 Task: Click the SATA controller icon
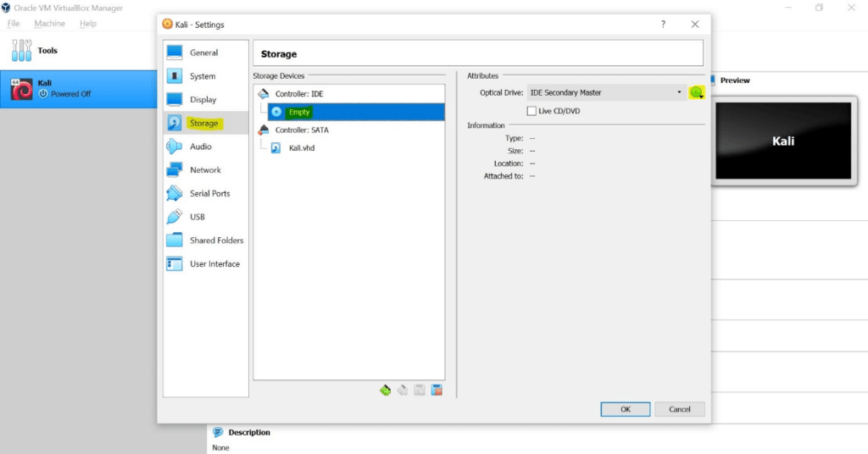(264, 130)
